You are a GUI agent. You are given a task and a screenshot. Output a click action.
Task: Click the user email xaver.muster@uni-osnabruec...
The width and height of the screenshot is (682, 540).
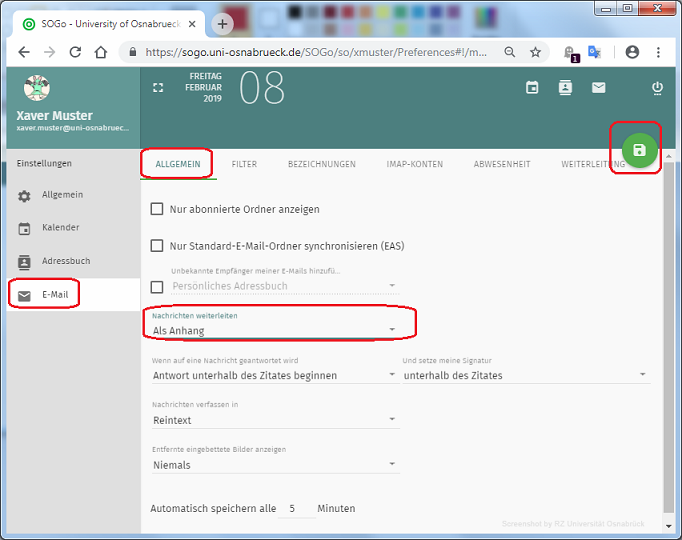[x=73, y=128]
